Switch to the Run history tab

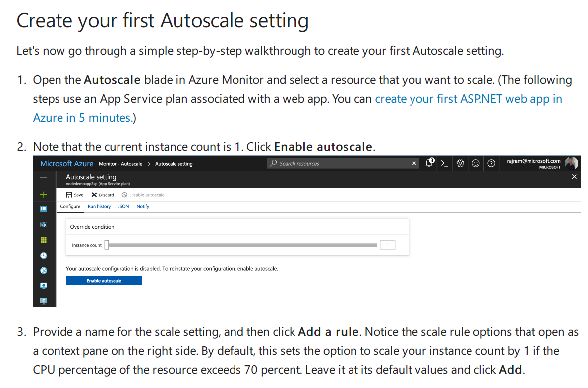point(99,206)
